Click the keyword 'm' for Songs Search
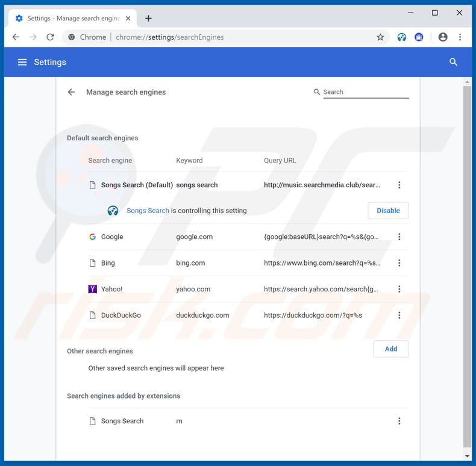The height and width of the screenshot is (466, 476). [179, 421]
